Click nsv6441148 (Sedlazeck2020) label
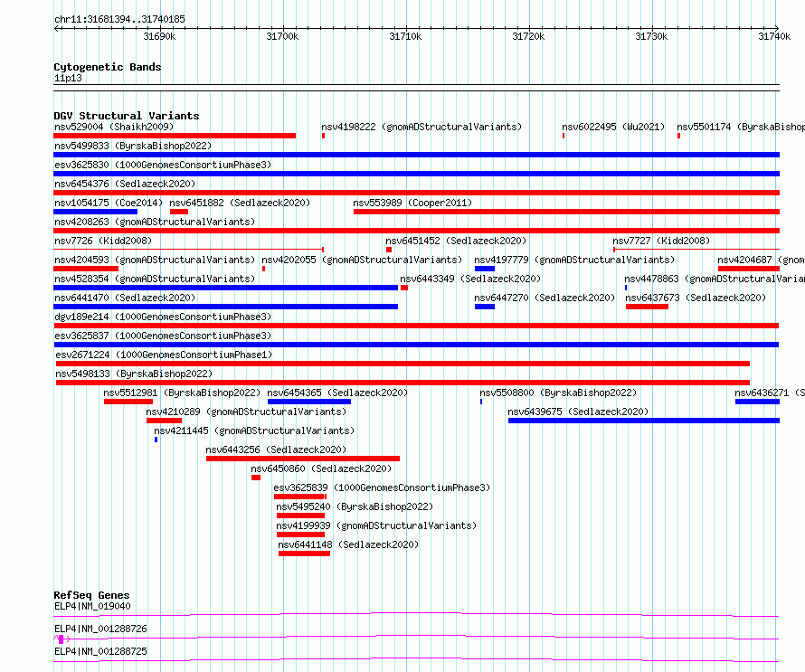This screenshot has width=805, height=672. coord(348,544)
